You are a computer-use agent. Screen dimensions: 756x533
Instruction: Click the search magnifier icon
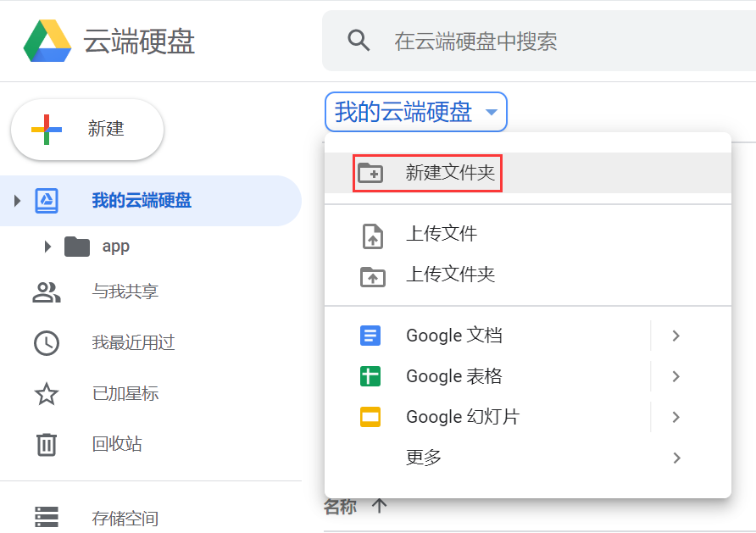point(359,41)
